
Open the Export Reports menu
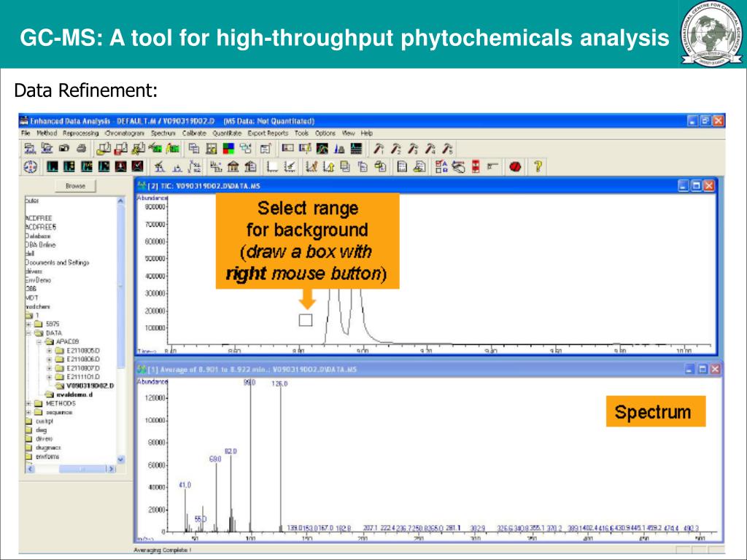268,133
